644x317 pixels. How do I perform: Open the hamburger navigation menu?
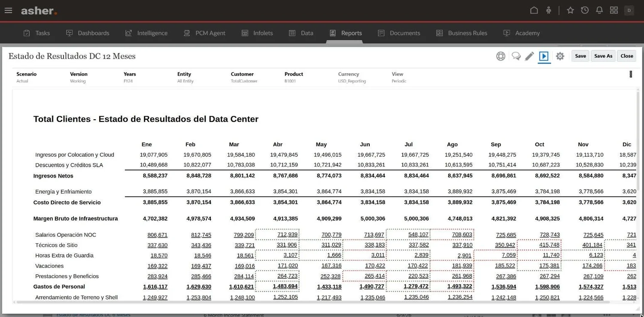tap(8, 10)
